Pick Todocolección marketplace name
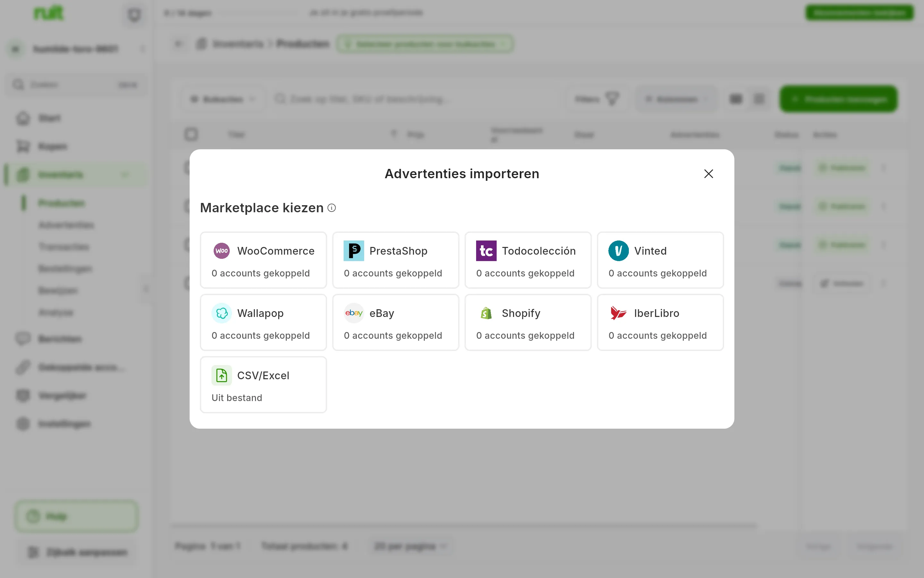924x578 pixels. (x=538, y=251)
